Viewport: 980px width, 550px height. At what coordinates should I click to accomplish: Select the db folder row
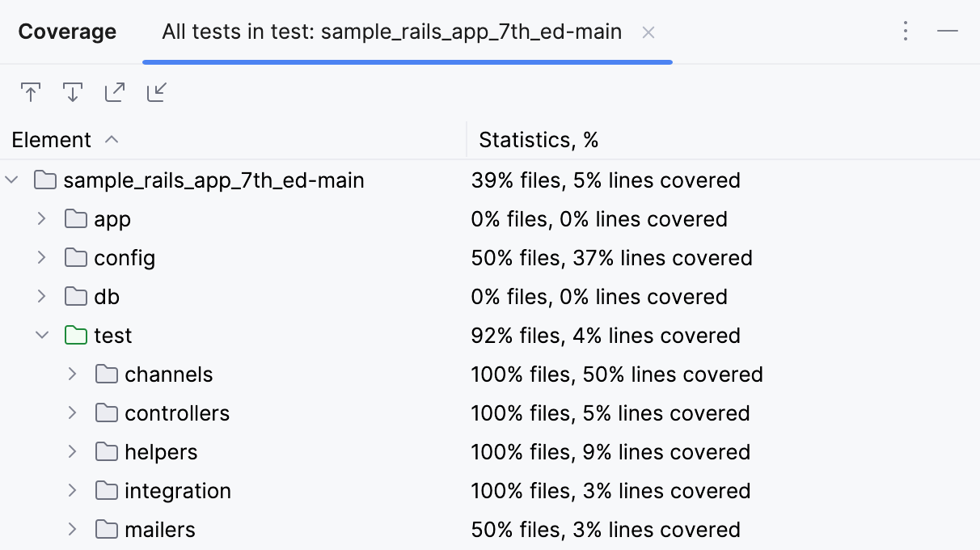[107, 296]
